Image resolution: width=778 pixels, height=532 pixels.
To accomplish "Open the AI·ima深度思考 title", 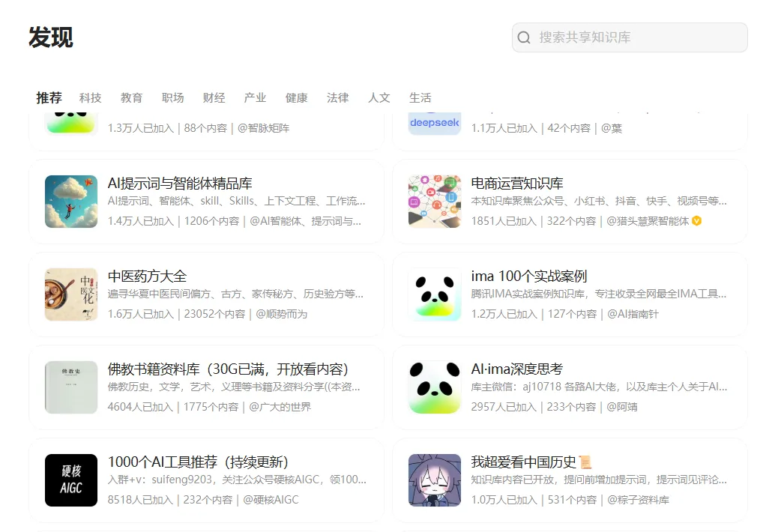I will [517, 369].
